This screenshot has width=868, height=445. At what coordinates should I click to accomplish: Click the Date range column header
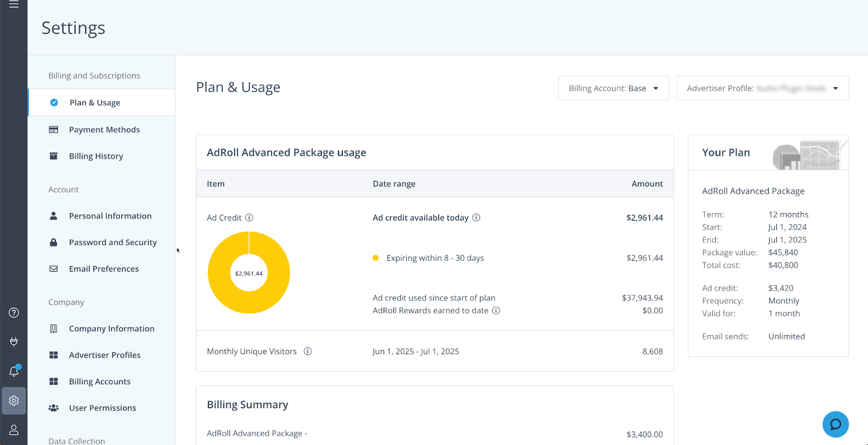(394, 184)
